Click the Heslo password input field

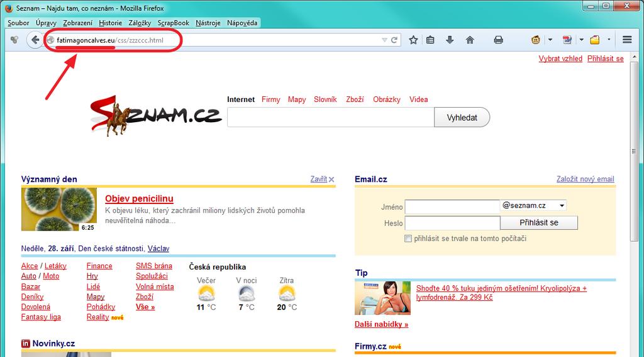[452, 223]
